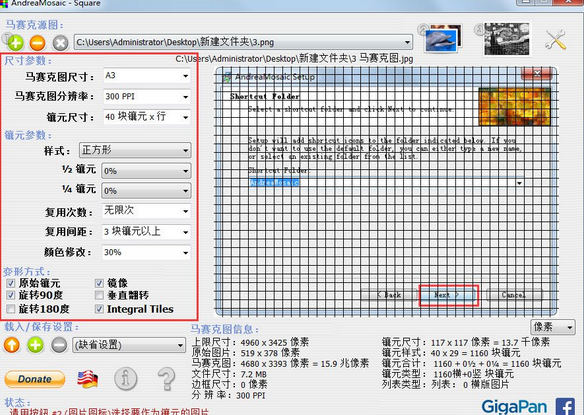Open 马赛克图分辨率 300 PPI dropdown
The image size is (584, 415).
click(x=147, y=97)
